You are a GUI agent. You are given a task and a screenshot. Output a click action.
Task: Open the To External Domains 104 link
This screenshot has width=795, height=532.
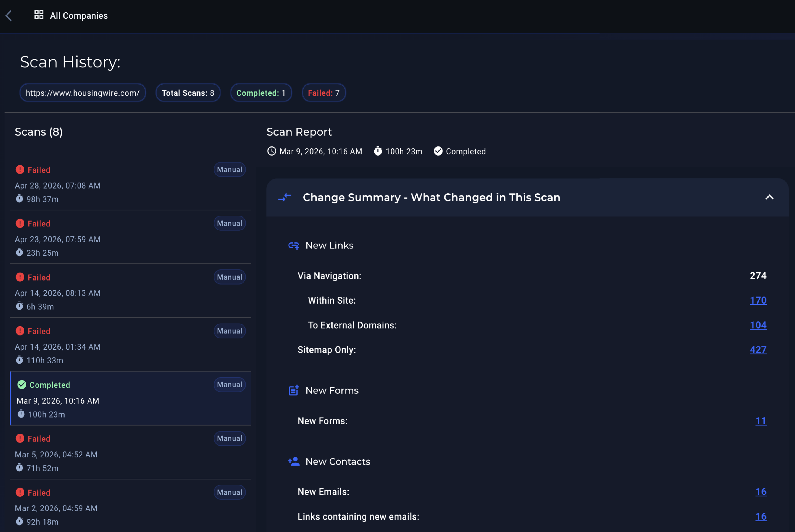click(x=758, y=325)
